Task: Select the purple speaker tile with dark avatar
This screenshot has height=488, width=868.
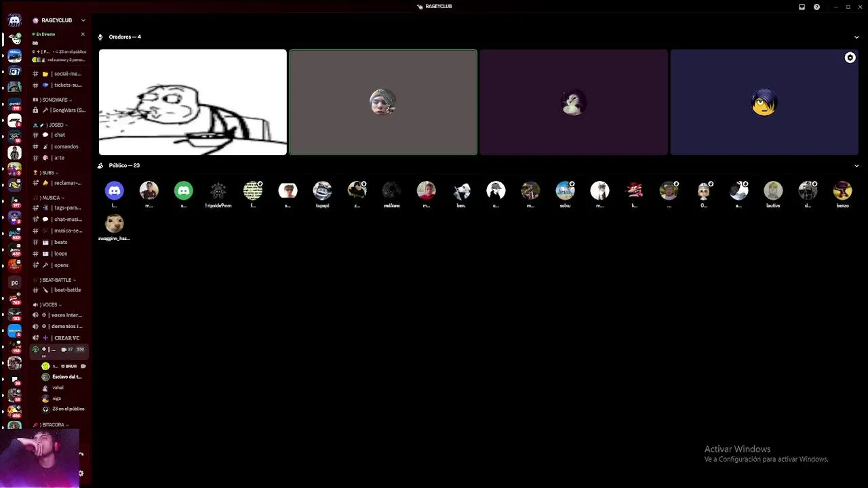Action: pyautogui.click(x=574, y=102)
